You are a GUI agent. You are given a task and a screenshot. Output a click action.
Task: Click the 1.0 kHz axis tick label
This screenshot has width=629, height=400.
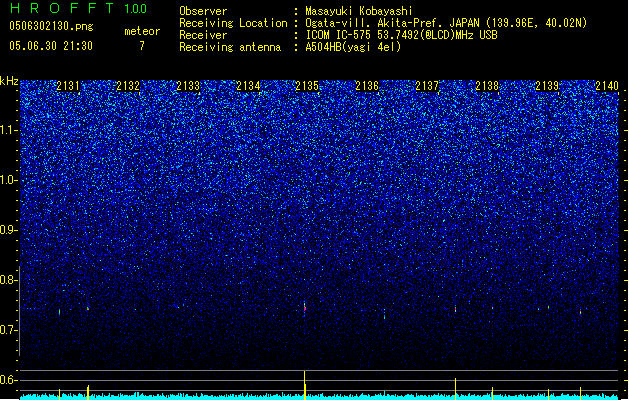coord(9,180)
